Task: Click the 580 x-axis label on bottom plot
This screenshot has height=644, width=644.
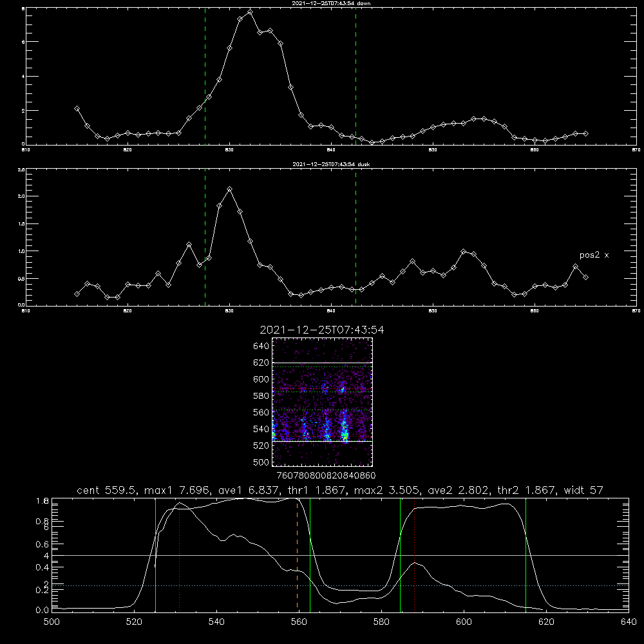Action: click(x=381, y=622)
